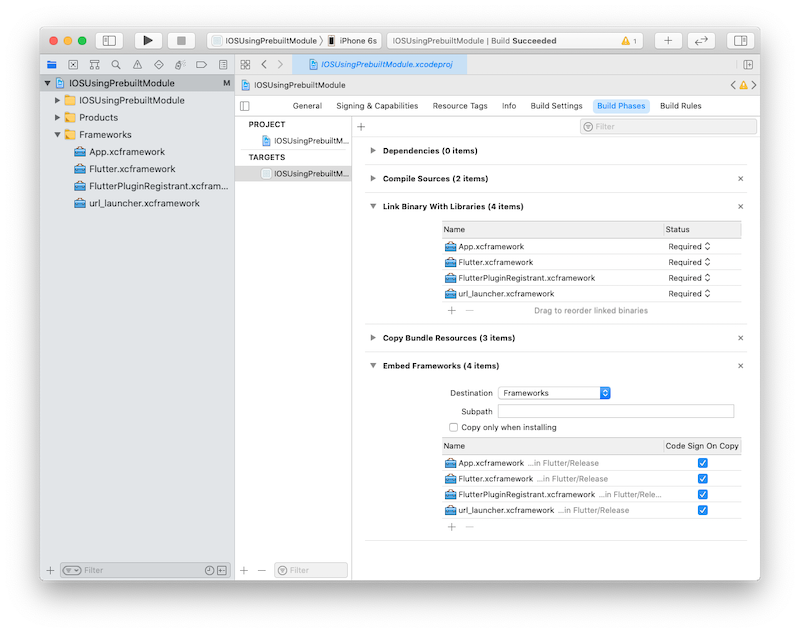Open the Issue navigator warning icon
The height and width of the screenshot is (633, 800).
137,64
